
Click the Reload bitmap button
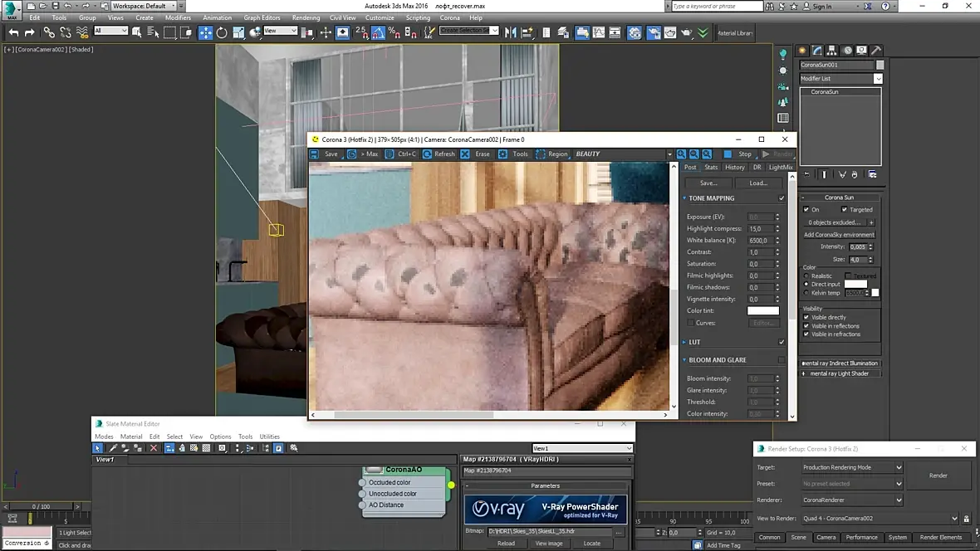[x=506, y=544]
